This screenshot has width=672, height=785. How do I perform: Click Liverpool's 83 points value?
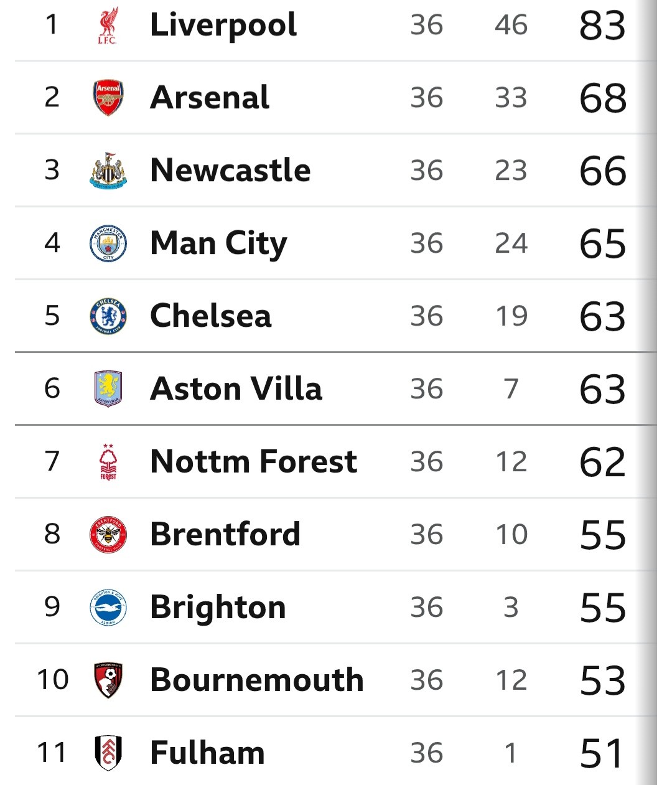(602, 26)
